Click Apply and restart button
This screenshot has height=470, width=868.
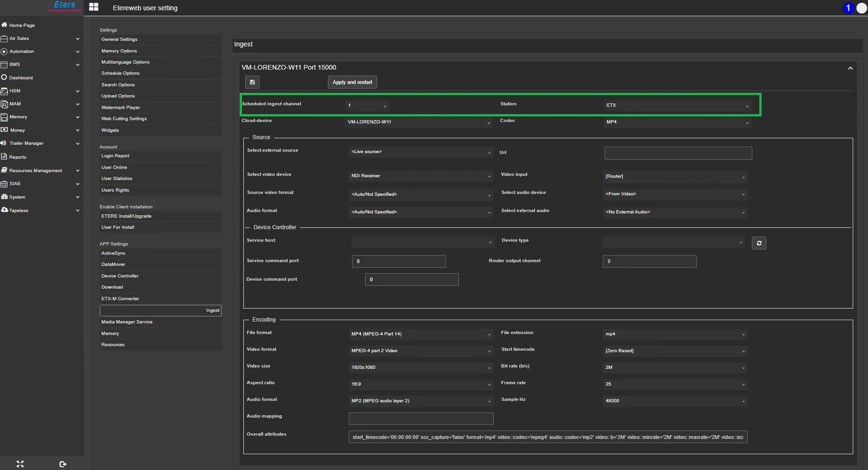pyautogui.click(x=352, y=82)
